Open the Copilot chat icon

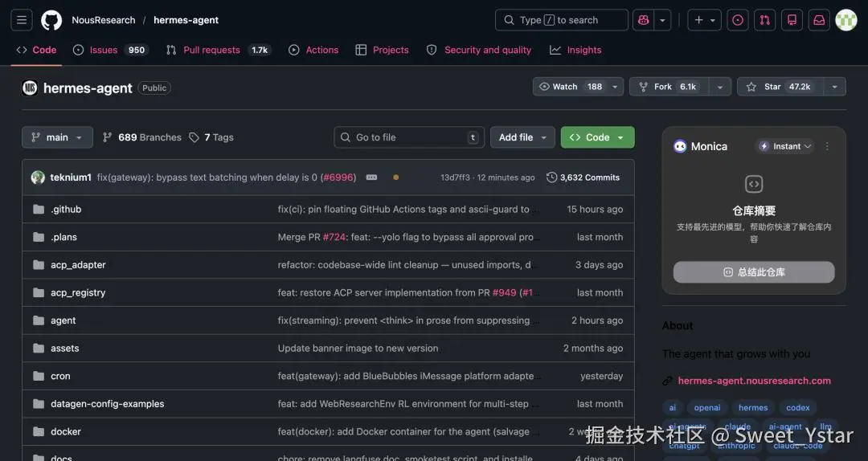pos(643,20)
